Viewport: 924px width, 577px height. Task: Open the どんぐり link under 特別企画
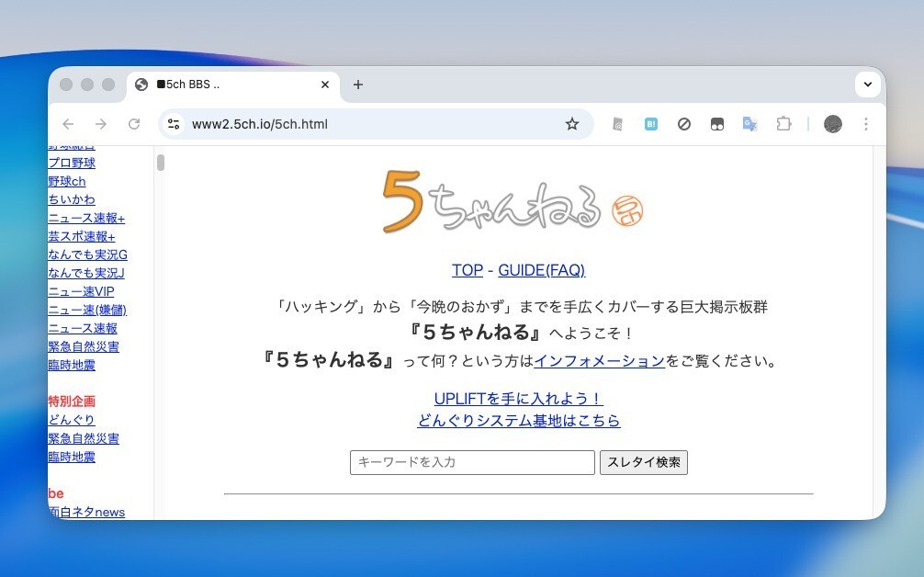click(x=72, y=420)
